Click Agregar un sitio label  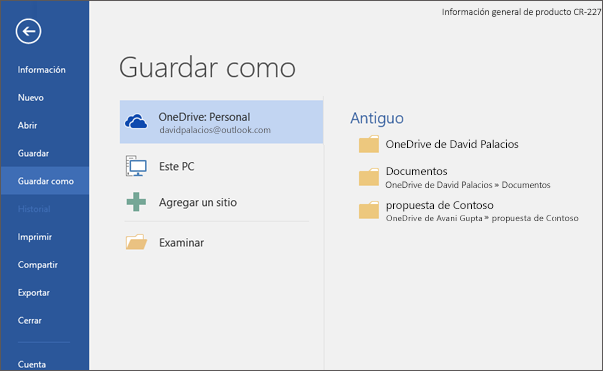(x=198, y=202)
